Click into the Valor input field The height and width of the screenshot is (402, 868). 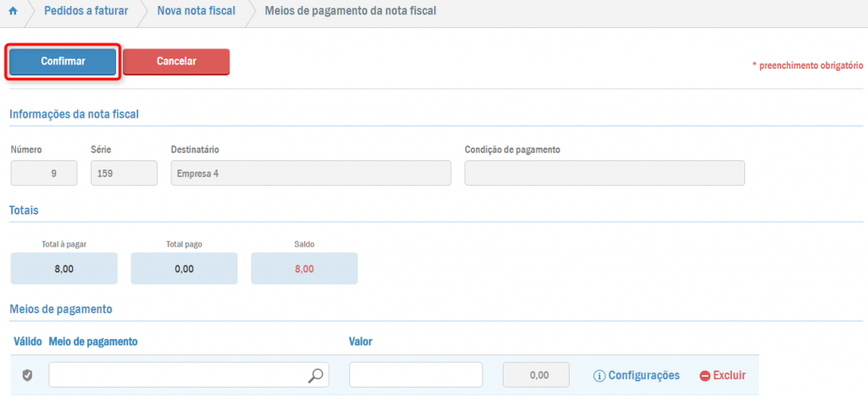[415, 375]
